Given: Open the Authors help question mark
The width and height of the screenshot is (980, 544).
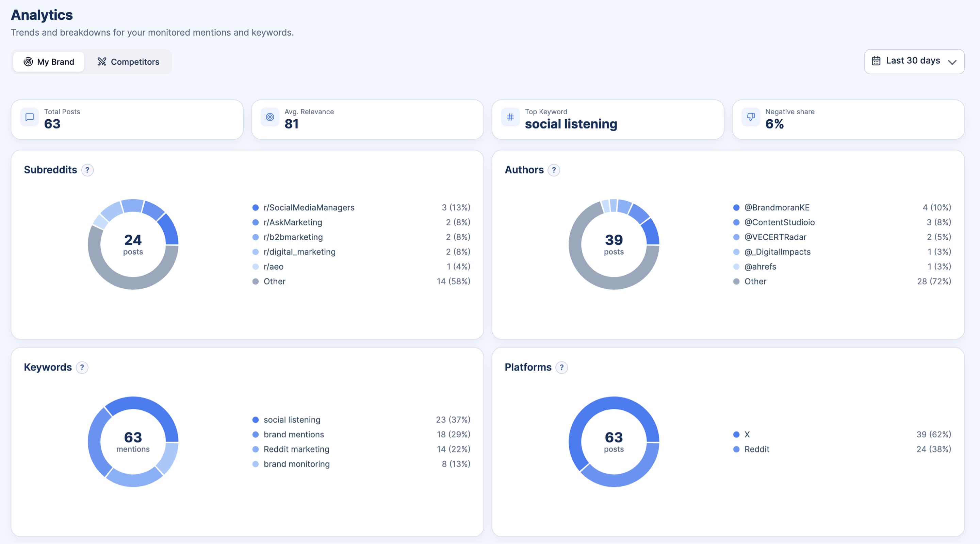Looking at the screenshot, I should [554, 170].
